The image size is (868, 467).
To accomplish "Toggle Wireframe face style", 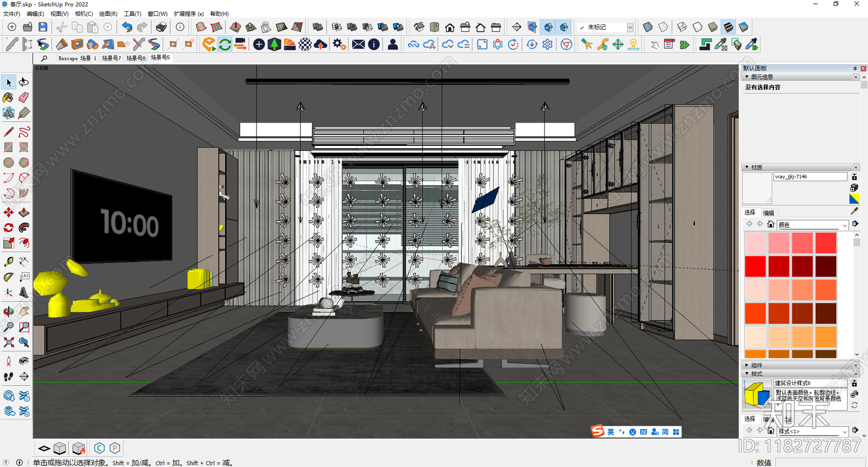I will coord(682,27).
